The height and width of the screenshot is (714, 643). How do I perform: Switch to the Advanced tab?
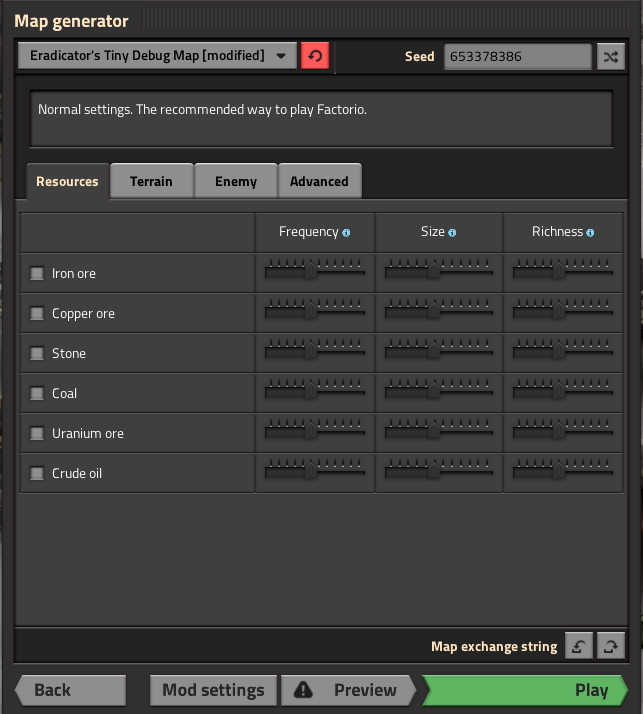[319, 181]
